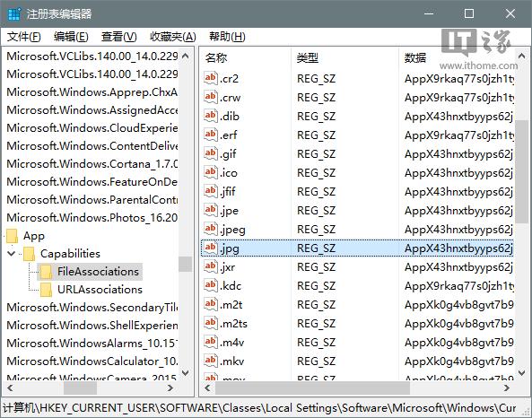Image resolution: width=532 pixels, height=418 pixels.
Task: Click the data value of the .gif row
Action: [458, 154]
